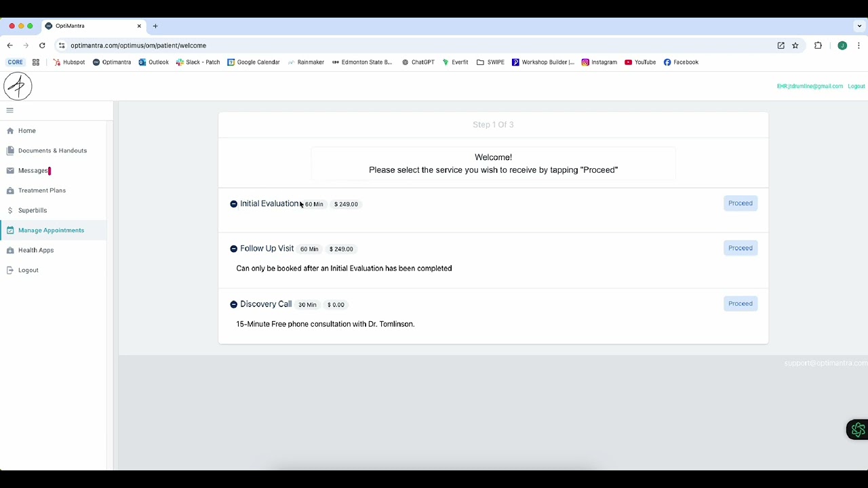The height and width of the screenshot is (488, 868).
Task: Click the Treatment Plans icon
Action: click(10, 190)
